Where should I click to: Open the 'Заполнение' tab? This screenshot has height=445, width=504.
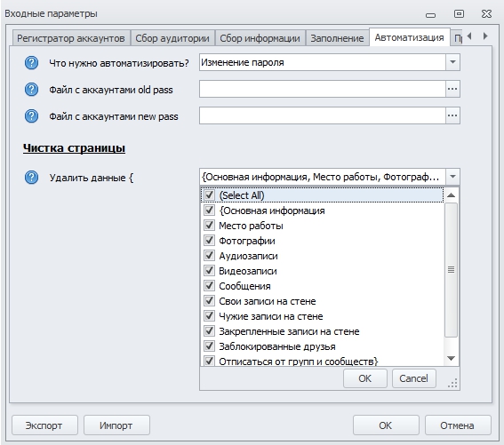337,38
